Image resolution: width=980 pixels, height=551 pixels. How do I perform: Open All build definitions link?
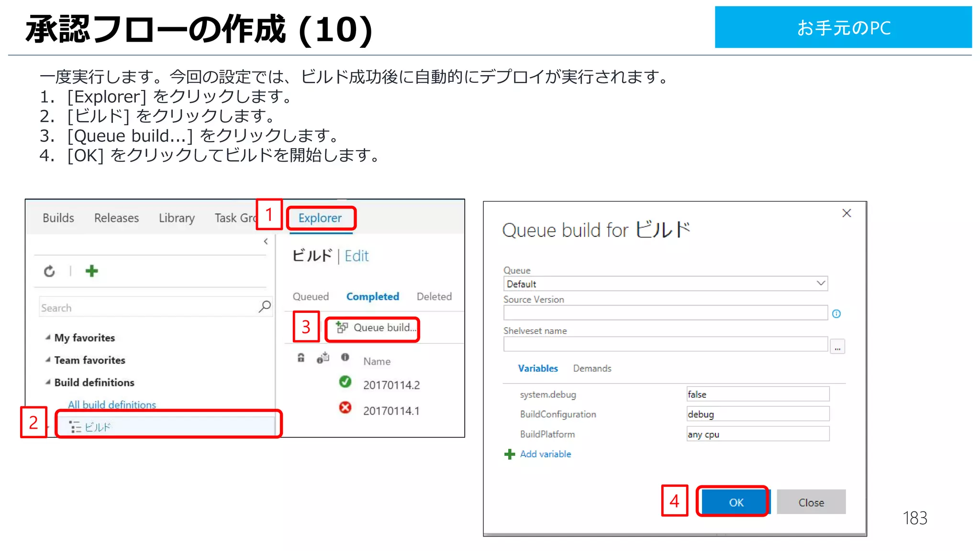(112, 405)
